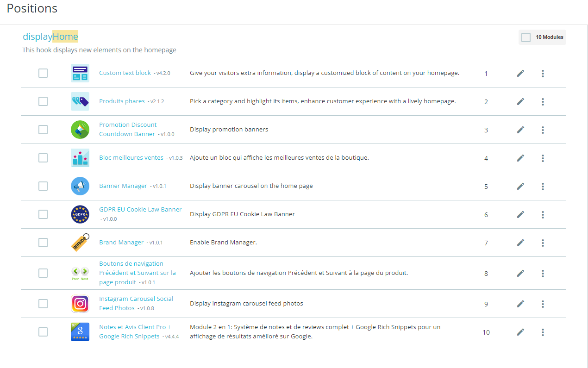Edit the Boutons de navigation module
Image resolution: width=588 pixels, height=368 pixels.
pos(520,273)
